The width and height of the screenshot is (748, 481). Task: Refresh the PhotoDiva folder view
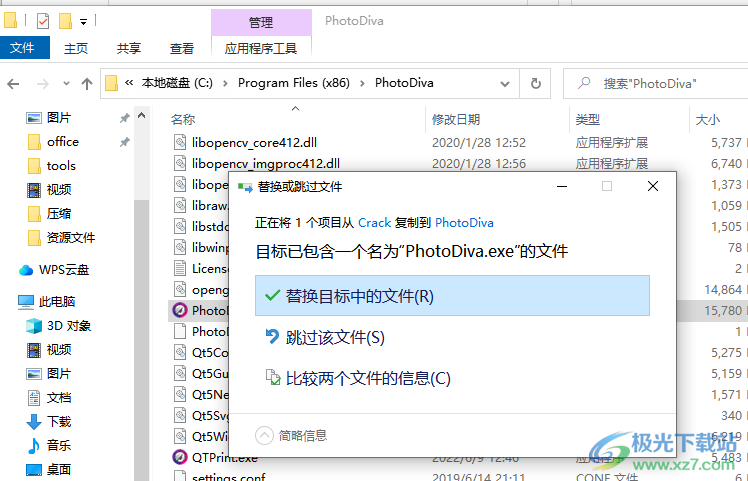pos(536,84)
